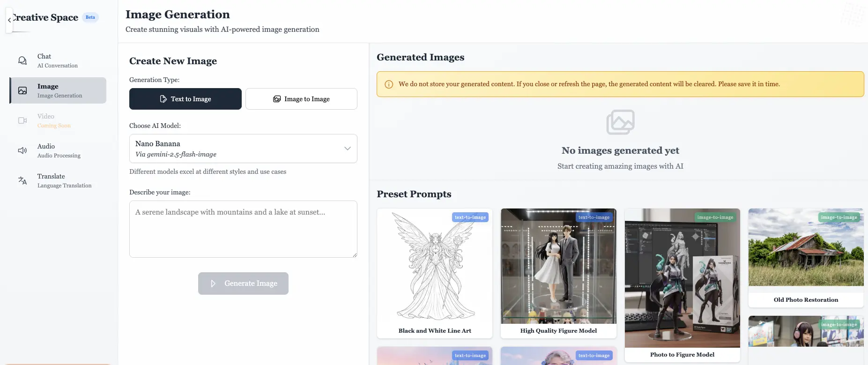Select Old Photo Restoration preset thumbnail
The width and height of the screenshot is (868, 365).
pyautogui.click(x=806, y=247)
